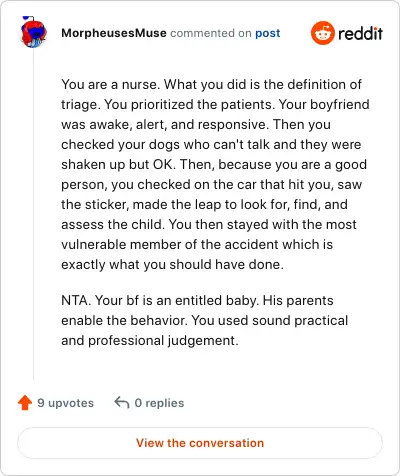This screenshot has height=476, width=400.
Task: Click the MorpheusesMuse avatar image
Action: tap(33, 32)
